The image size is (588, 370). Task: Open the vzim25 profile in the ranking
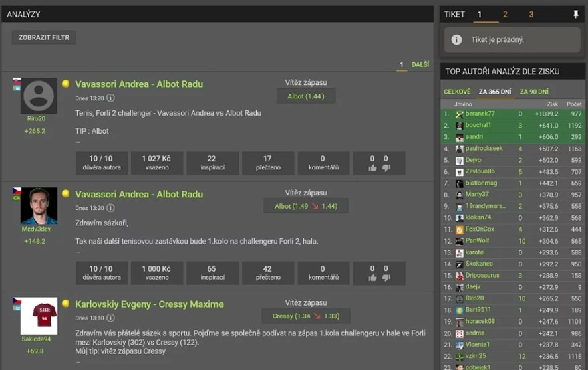476,356
